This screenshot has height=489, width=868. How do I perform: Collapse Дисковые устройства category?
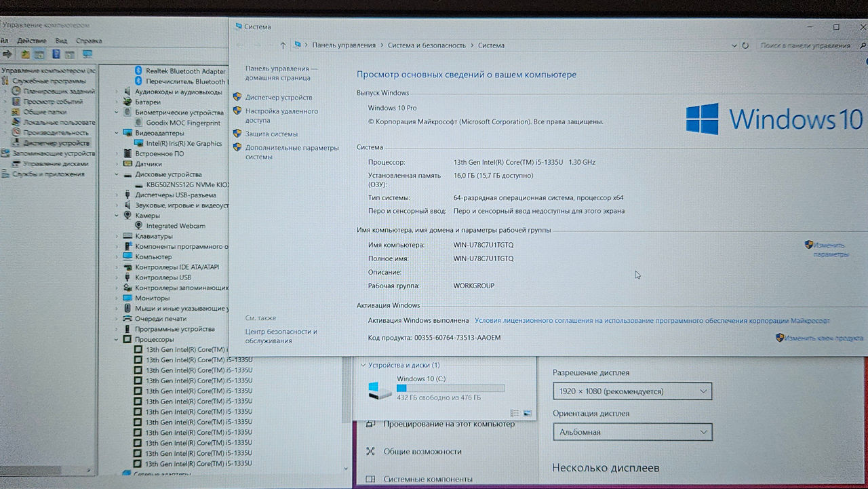(x=117, y=174)
